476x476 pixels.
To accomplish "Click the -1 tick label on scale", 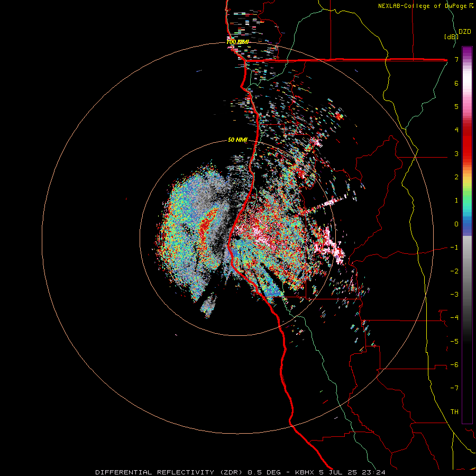I will 454,248.
